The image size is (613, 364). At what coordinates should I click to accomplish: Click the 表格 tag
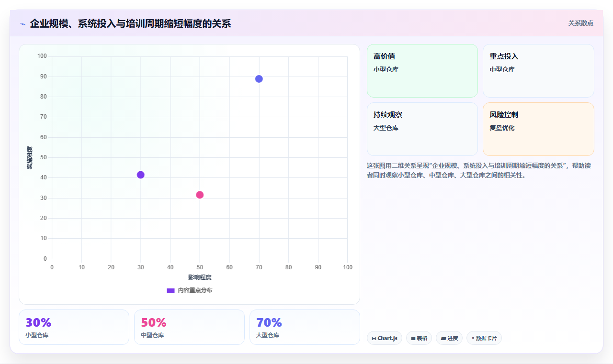tap(419, 338)
